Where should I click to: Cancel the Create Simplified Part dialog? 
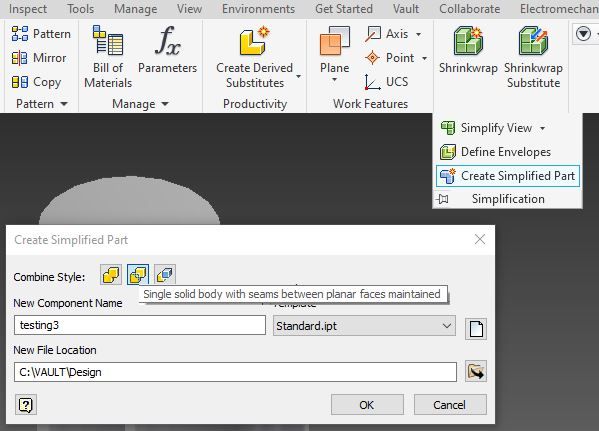point(450,405)
